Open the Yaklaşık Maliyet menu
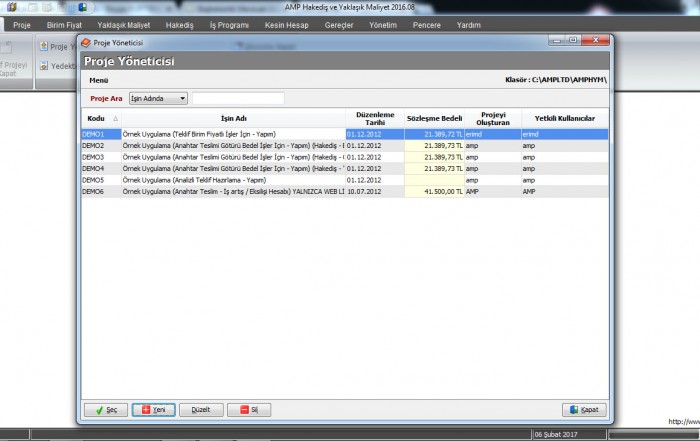 (122, 24)
